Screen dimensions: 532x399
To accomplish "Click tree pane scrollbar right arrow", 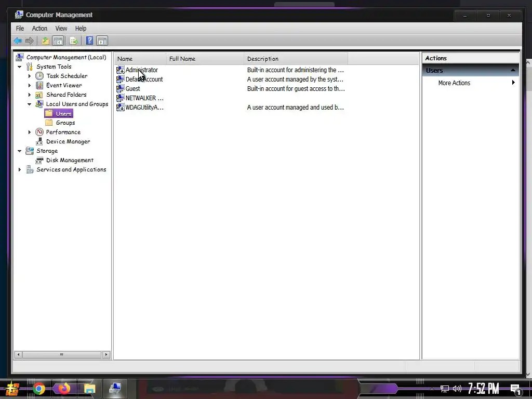I will [x=106, y=354].
